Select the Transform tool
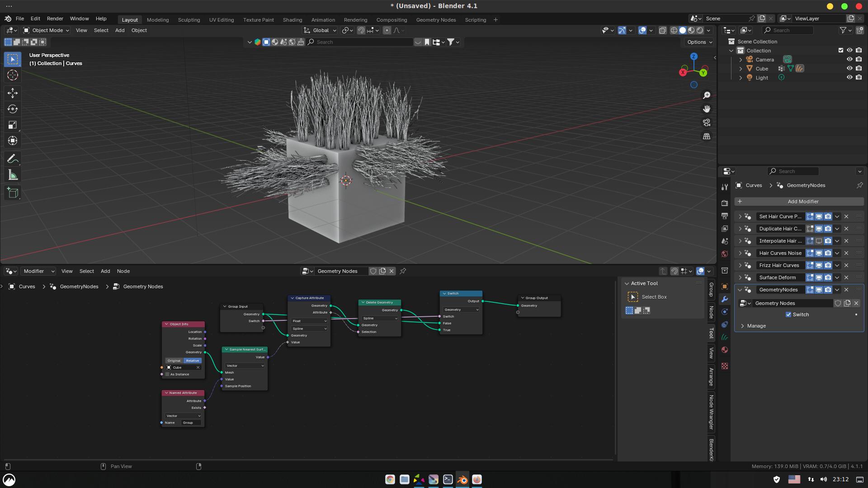 tap(13, 141)
